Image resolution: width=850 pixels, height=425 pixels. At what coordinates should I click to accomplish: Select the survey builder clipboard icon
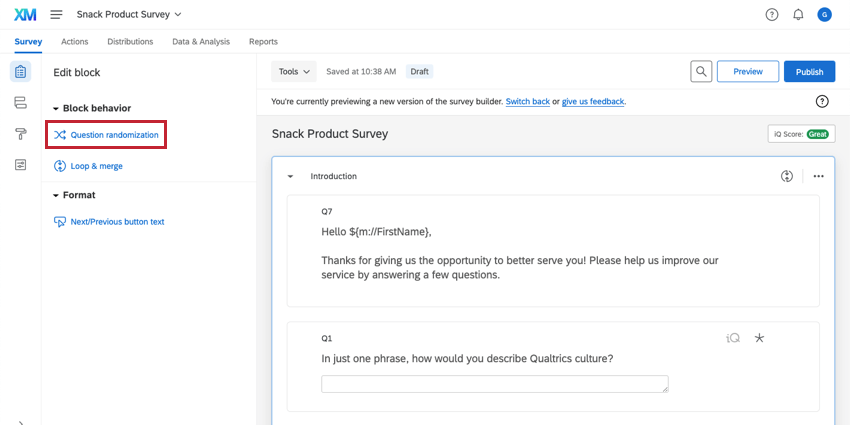(20, 72)
